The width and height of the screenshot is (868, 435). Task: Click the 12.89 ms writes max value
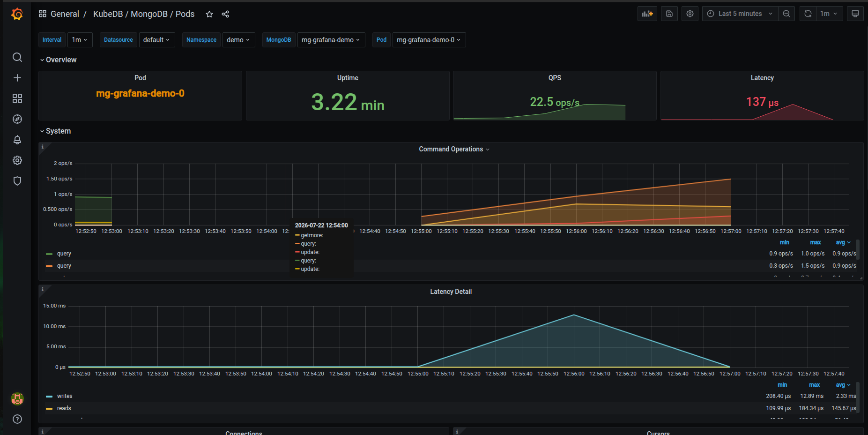pos(812,396)
